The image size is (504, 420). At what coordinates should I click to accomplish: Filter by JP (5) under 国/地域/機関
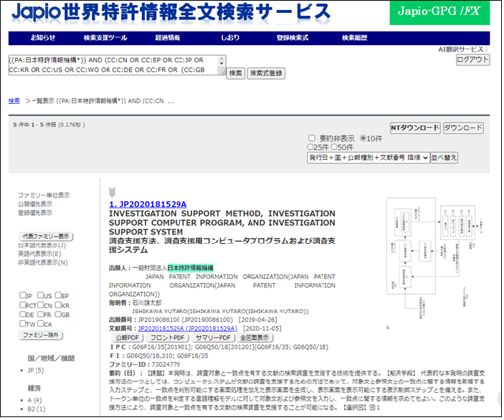coord(36,371)
